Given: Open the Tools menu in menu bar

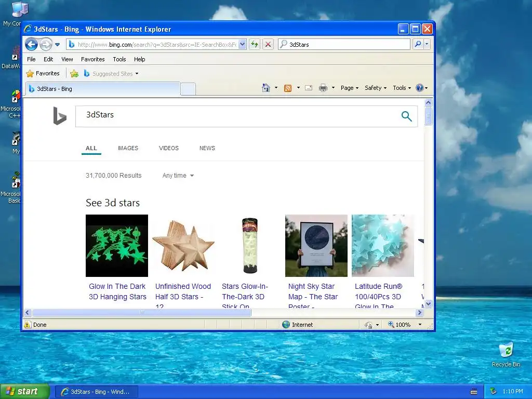Looking at the screenshot, I should click(x=119, y=59).
